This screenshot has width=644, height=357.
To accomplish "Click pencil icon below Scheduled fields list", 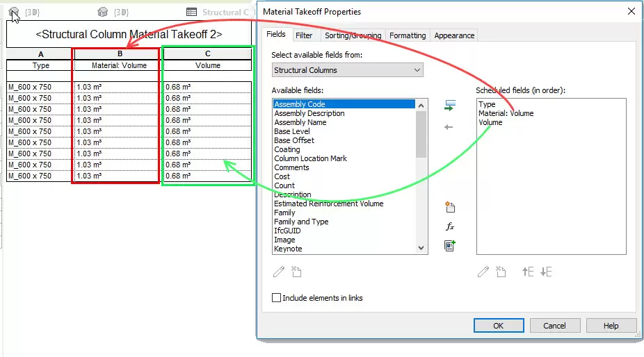I will (x=483, y=272).
